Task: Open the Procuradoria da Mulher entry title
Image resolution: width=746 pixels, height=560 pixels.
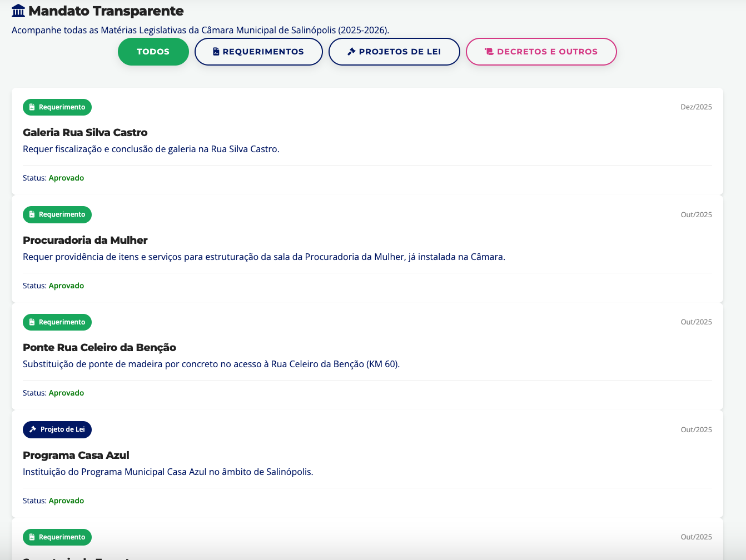Action: pyautogui.click(x=85, y=240)
